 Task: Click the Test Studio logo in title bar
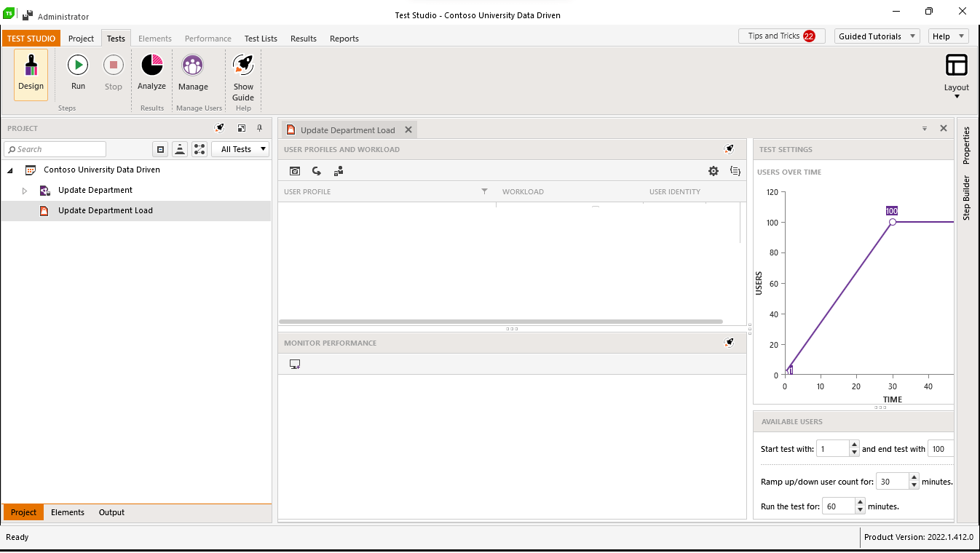tap(9, 12)
